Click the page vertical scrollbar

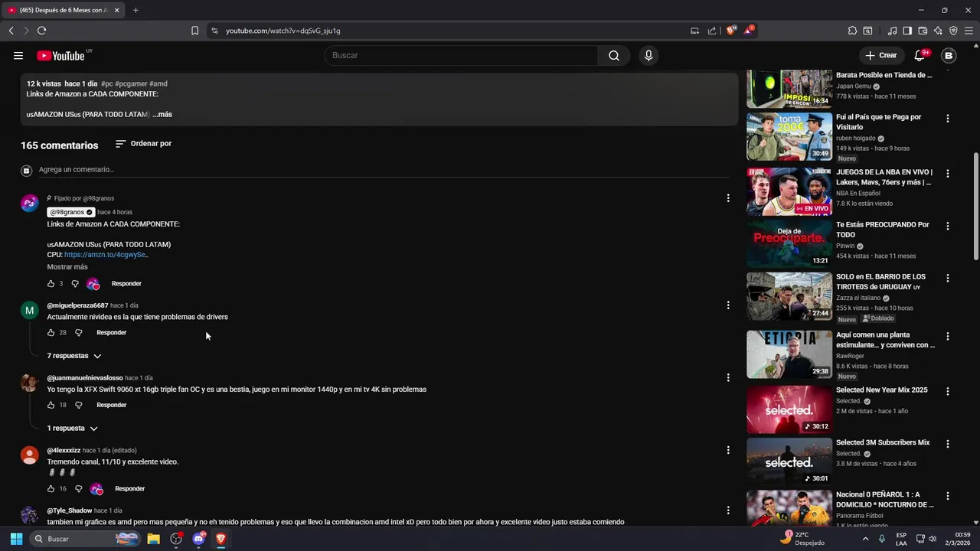point(975,207)
